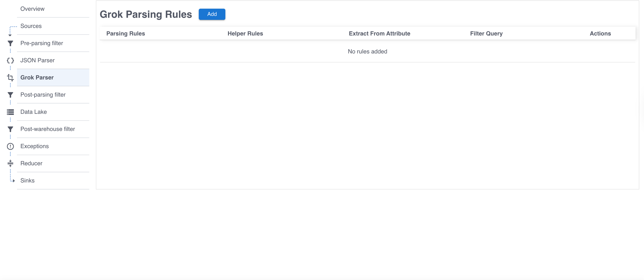
Task: Select Pre-parsing filter in the sidebar
Action: (42, 43)
